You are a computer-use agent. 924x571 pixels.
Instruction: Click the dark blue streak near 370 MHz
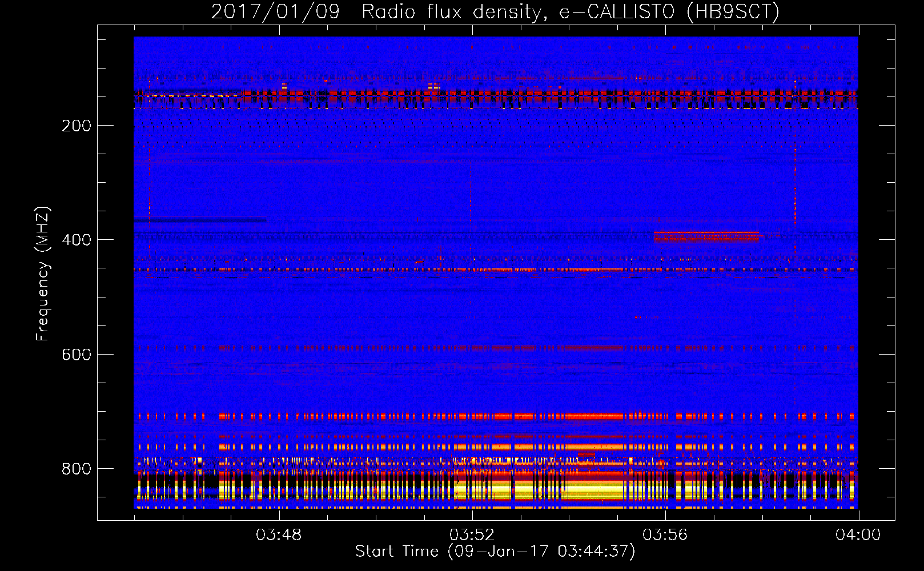point(200,220)
